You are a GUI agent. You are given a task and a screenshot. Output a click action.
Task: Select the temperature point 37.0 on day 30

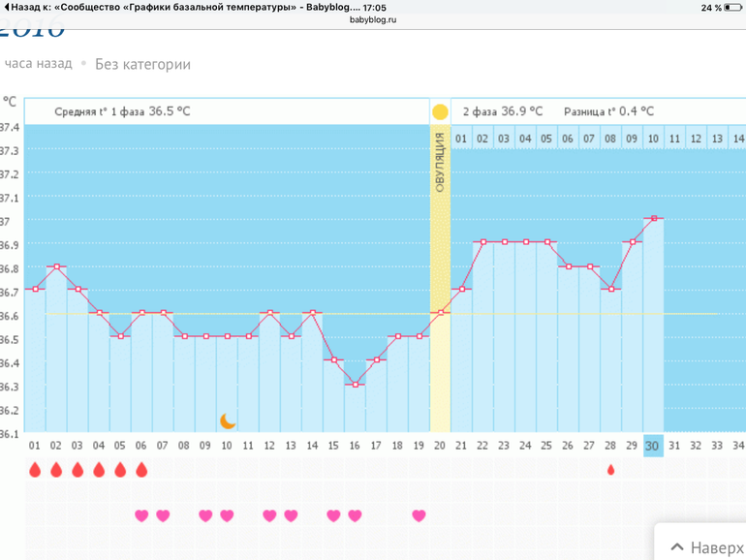coord(654,218)
